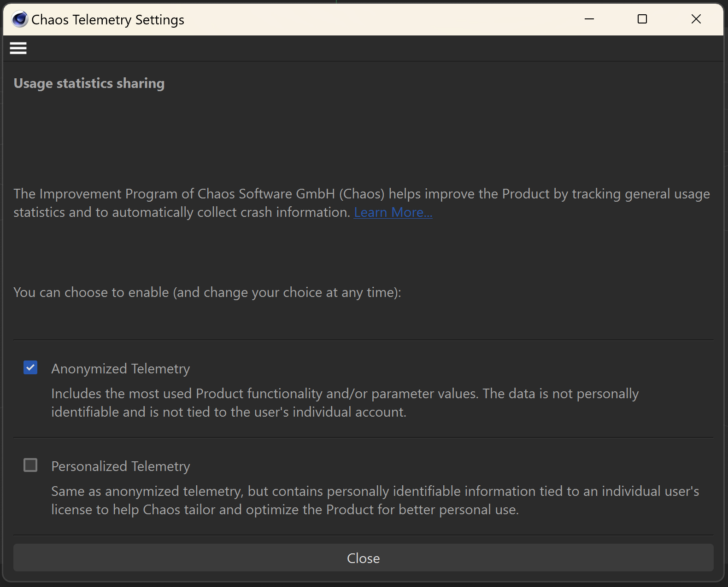
Task: Disable the Anonymized Telemetry checkbox
Action: point(30,367)
